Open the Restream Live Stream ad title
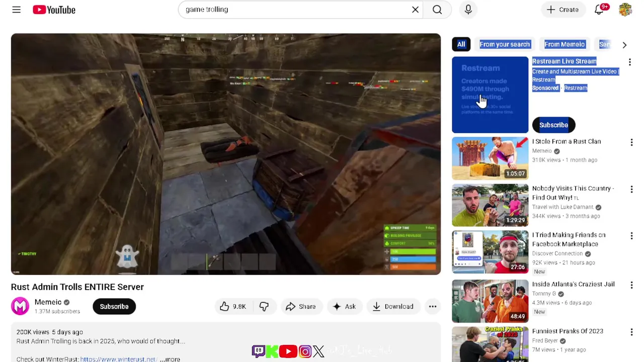This screenshot has height=362, width=644. [x=564, y=61]
